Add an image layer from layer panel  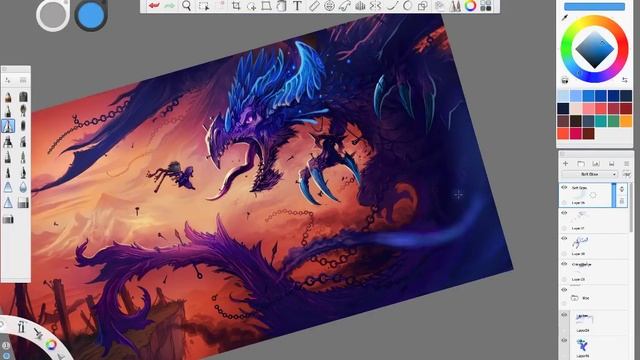click(x=596, y=163)
